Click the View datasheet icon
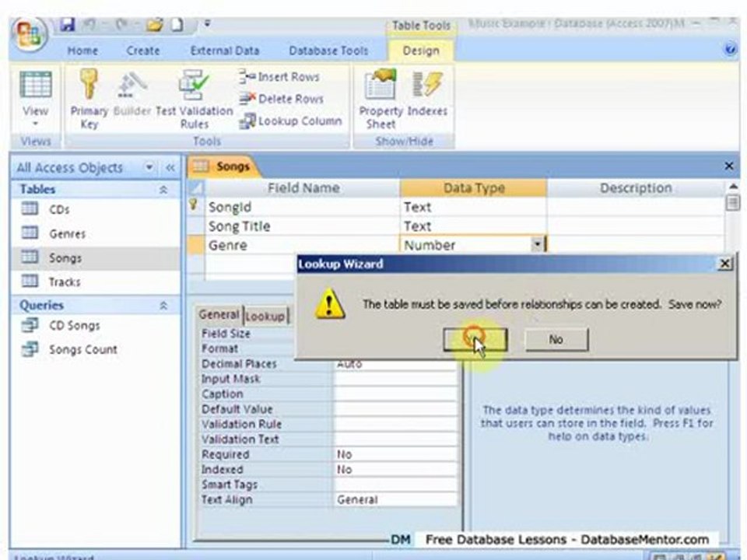 pos(35,85)
